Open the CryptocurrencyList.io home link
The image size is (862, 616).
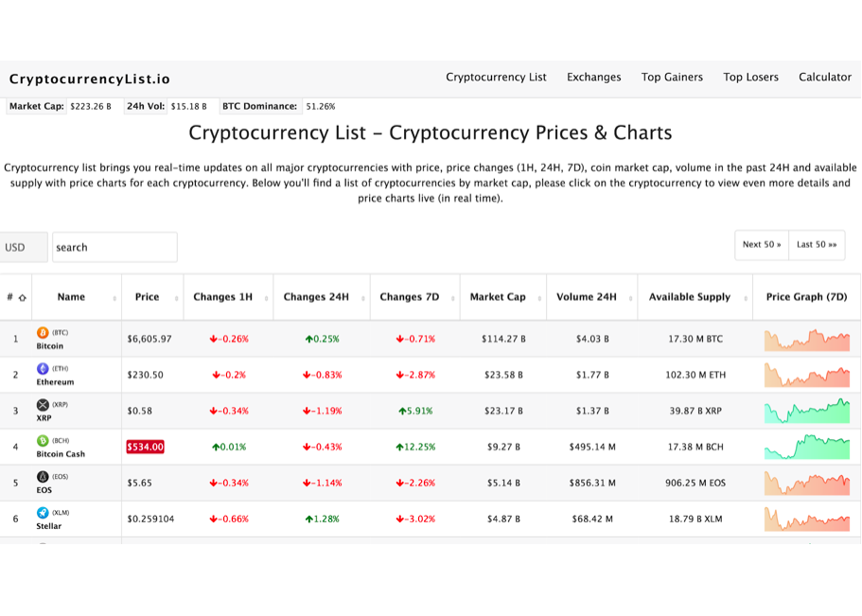tap(90, 79)
